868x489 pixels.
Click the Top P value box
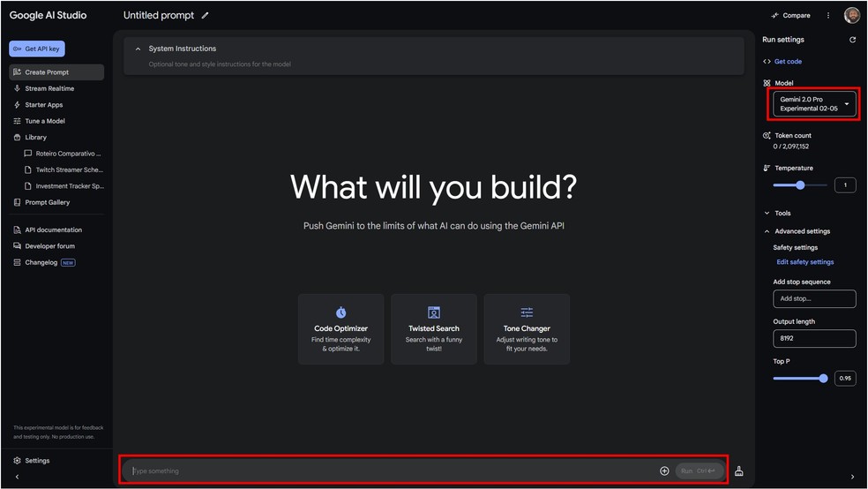[x=845, y=379]
